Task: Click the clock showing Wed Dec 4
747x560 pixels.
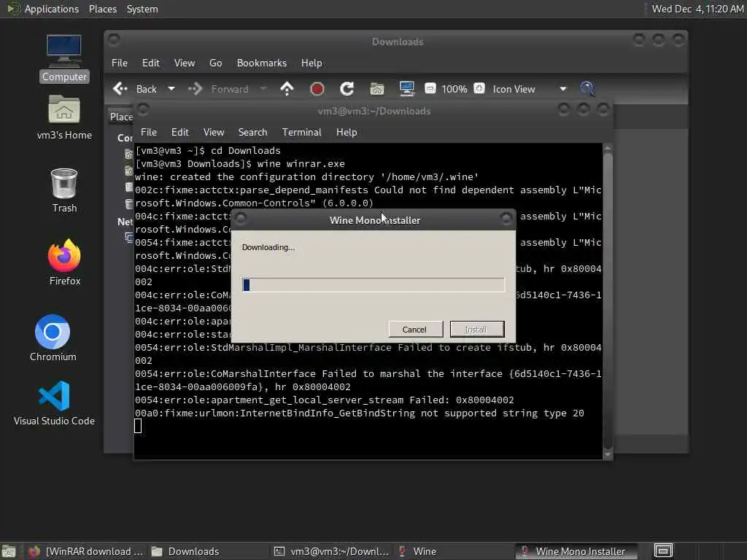Action: 697,9
